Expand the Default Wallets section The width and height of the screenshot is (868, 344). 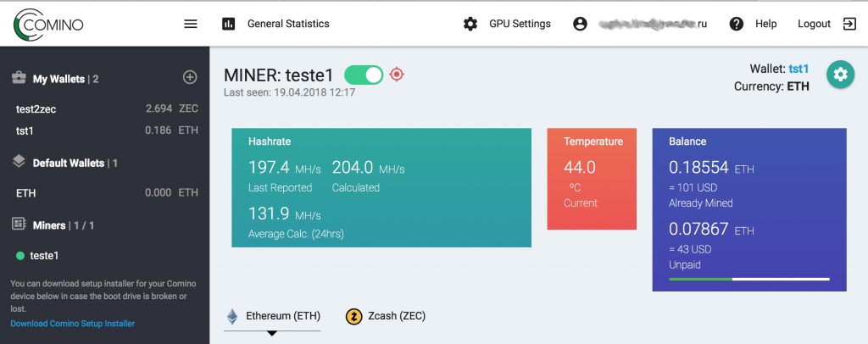click(68, 163)
